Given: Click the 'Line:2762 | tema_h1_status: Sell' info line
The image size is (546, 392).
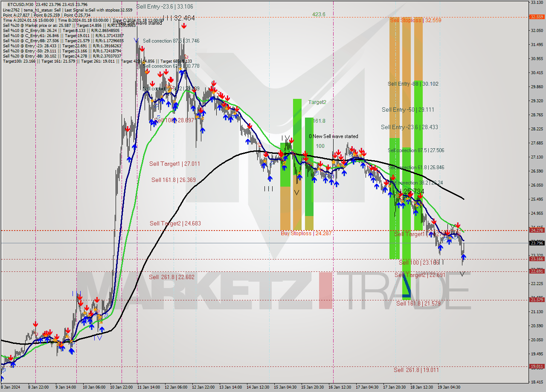Looking at the screenshot, I should 67,10.
